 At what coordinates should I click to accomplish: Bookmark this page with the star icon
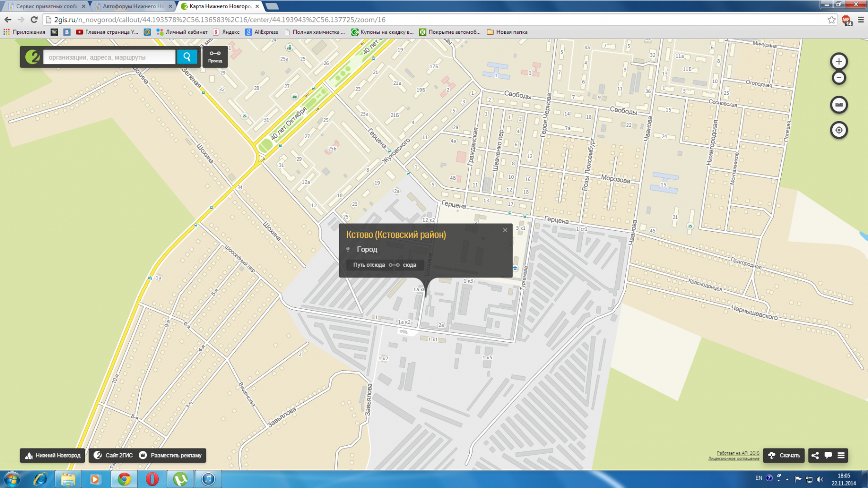pos(832,20)
